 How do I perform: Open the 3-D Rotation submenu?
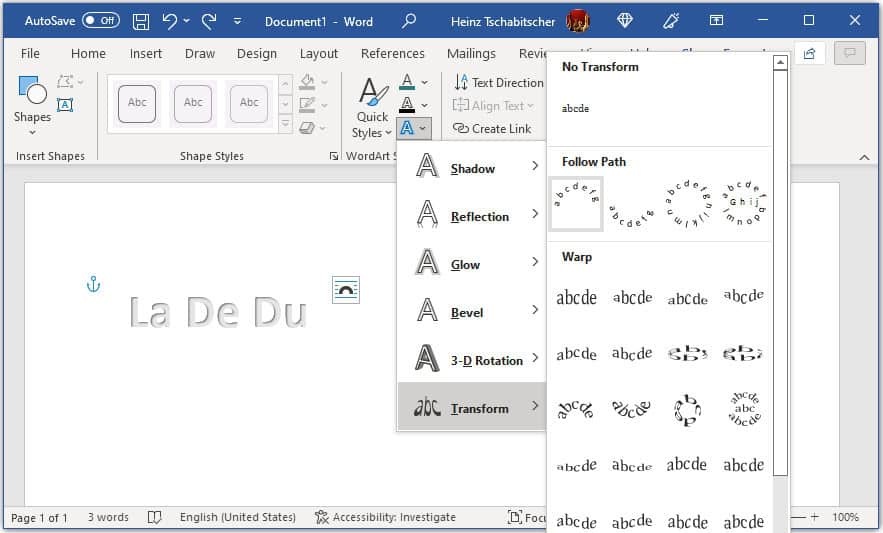tap(472, 359)
